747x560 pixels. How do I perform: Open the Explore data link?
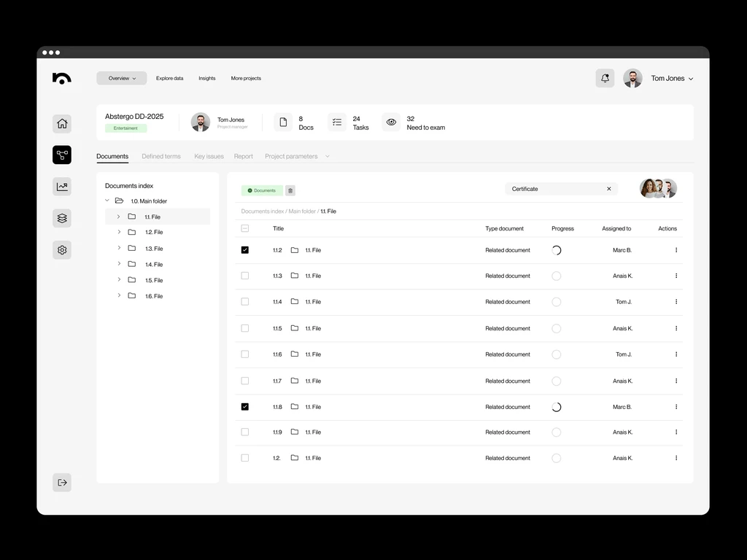[169, 78]
